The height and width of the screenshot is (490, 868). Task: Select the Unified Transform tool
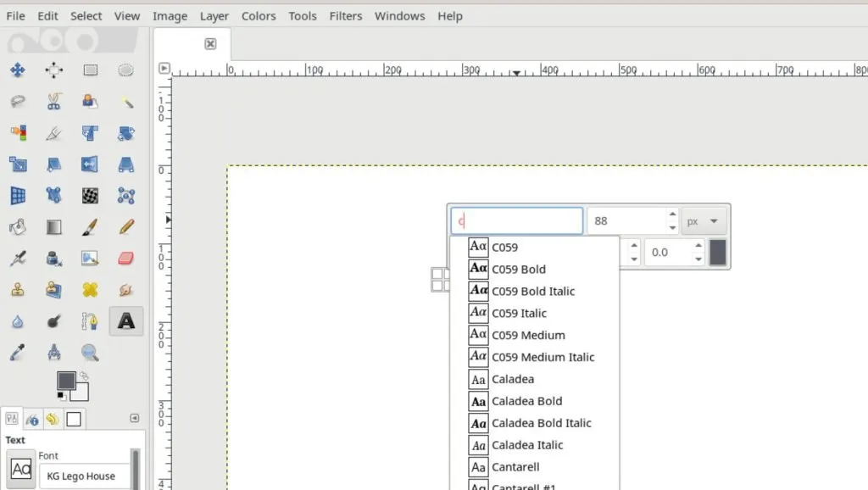pos(90,133)
